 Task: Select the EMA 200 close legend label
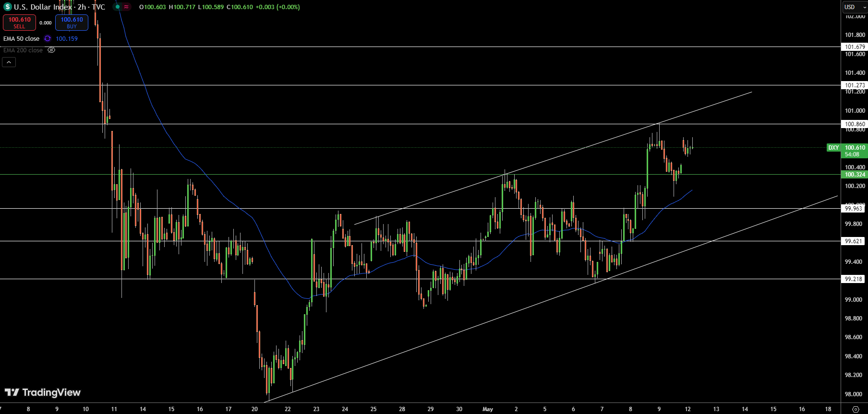23,50
